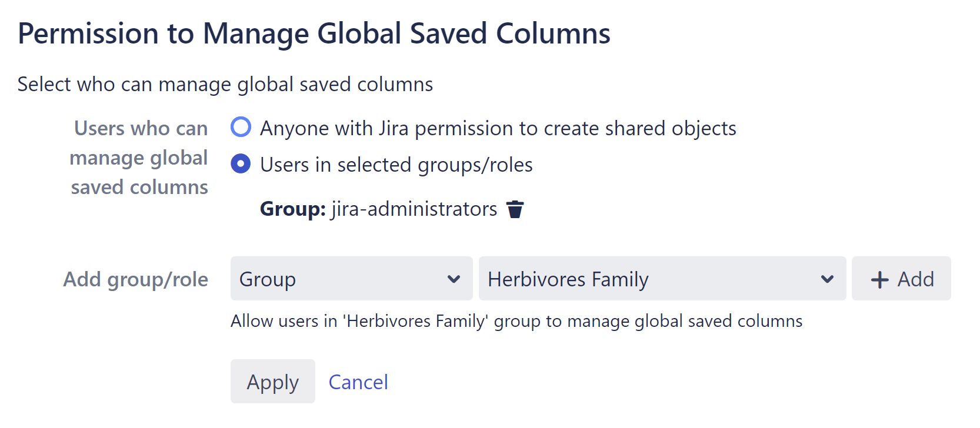
Task: Open the Herbivores Family group selector
Action: point(661,279)
